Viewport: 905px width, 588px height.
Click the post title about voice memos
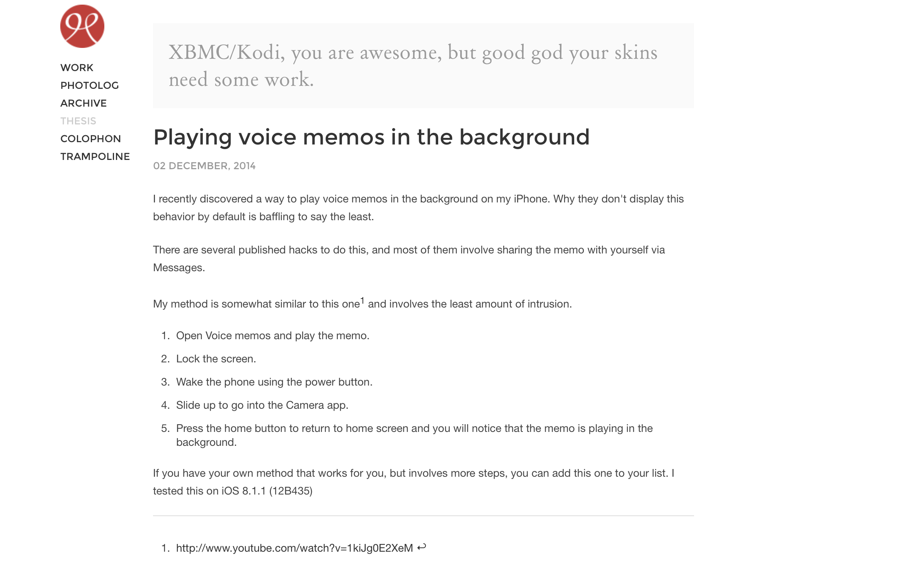(371, 137)
